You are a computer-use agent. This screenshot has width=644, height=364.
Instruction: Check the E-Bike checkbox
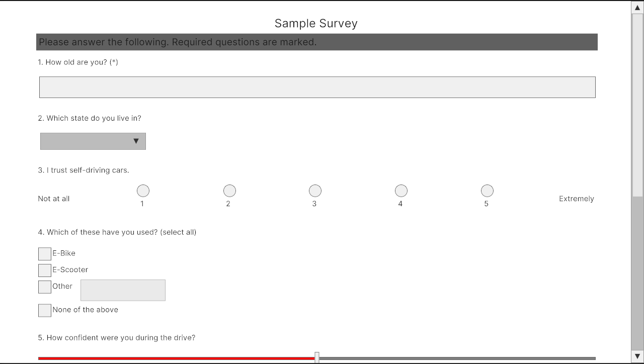pos(45,254)
